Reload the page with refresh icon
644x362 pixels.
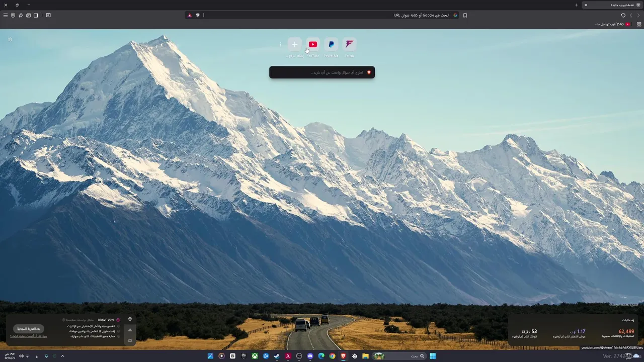623,15
